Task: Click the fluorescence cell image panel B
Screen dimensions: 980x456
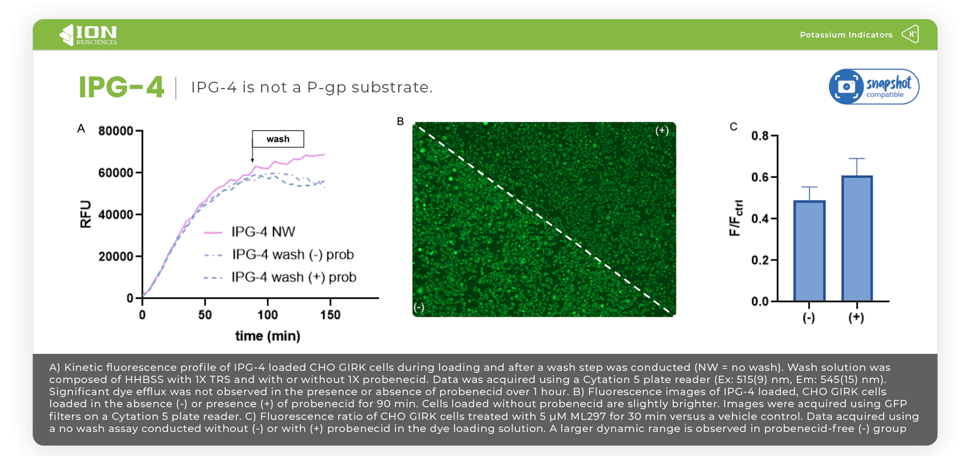Action: tap(544, 220)
